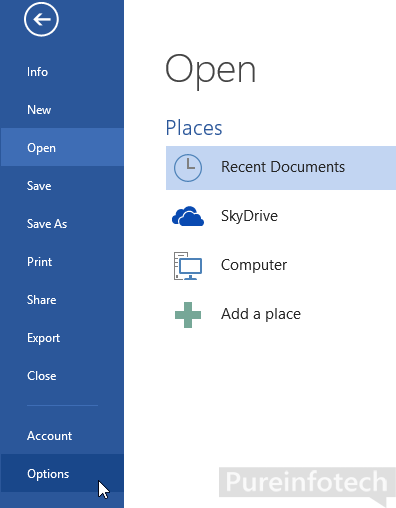Choose Save from the sidebar
396x508 pixels.
(x=62, y=186)
